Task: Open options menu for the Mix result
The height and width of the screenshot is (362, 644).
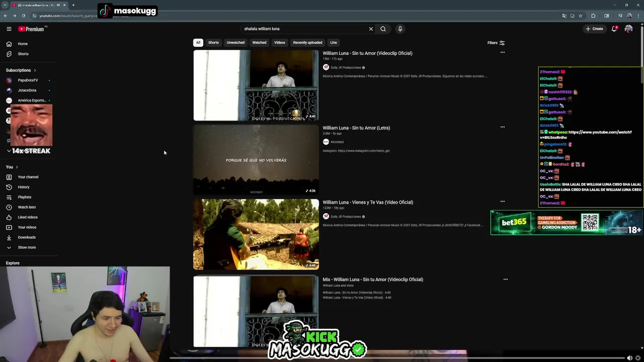Action: pyautogui.click(x=506, y=279)
